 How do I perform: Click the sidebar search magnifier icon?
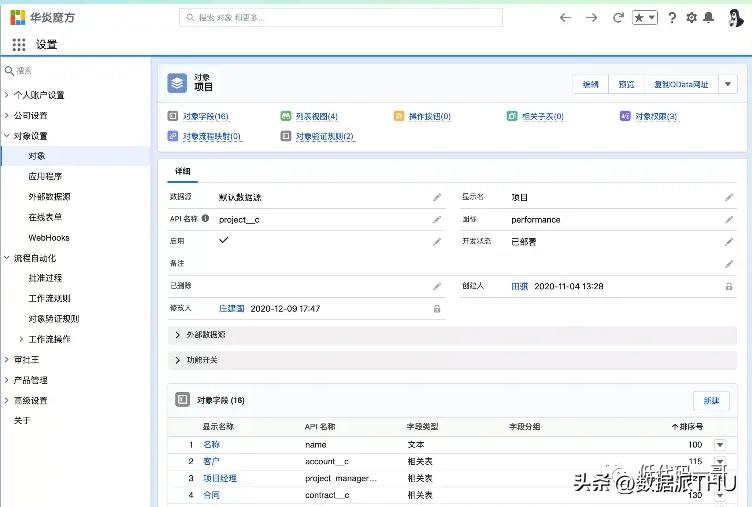pos(9,71)
